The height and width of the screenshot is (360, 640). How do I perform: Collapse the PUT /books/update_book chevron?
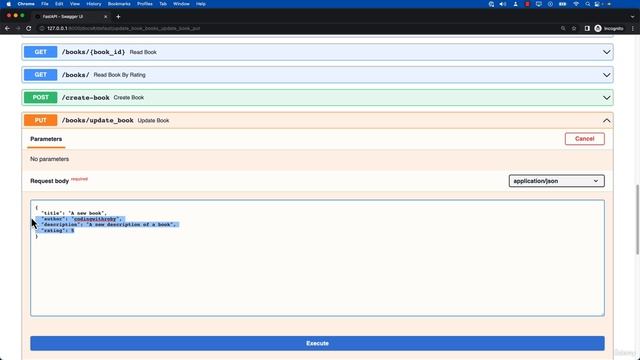(x=607, y=120)
